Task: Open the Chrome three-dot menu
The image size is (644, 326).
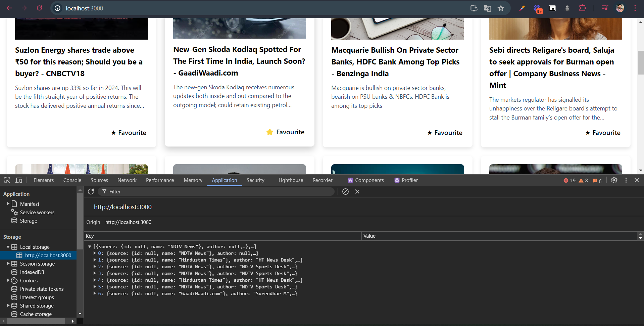Action: (635, 8)
